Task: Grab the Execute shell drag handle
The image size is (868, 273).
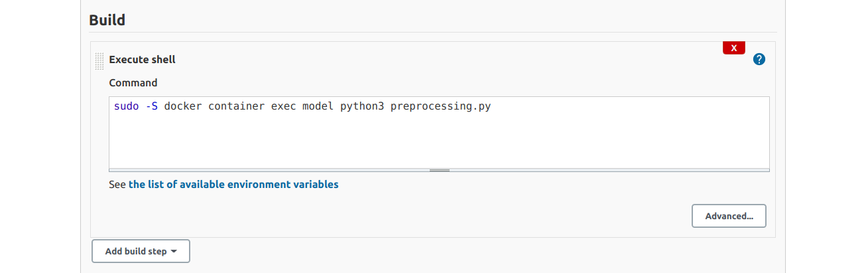Action: click(x=99, y=61)
